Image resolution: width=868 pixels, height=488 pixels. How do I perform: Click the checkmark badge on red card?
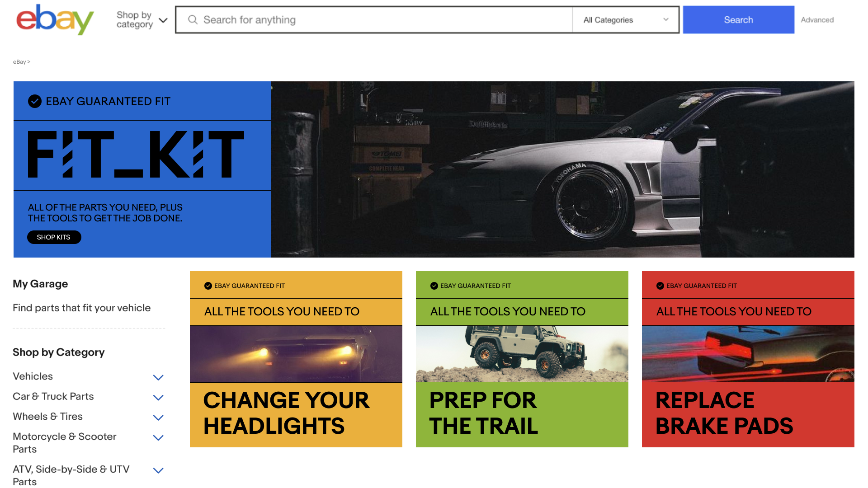pyautogui.click(x=660, y=286)
